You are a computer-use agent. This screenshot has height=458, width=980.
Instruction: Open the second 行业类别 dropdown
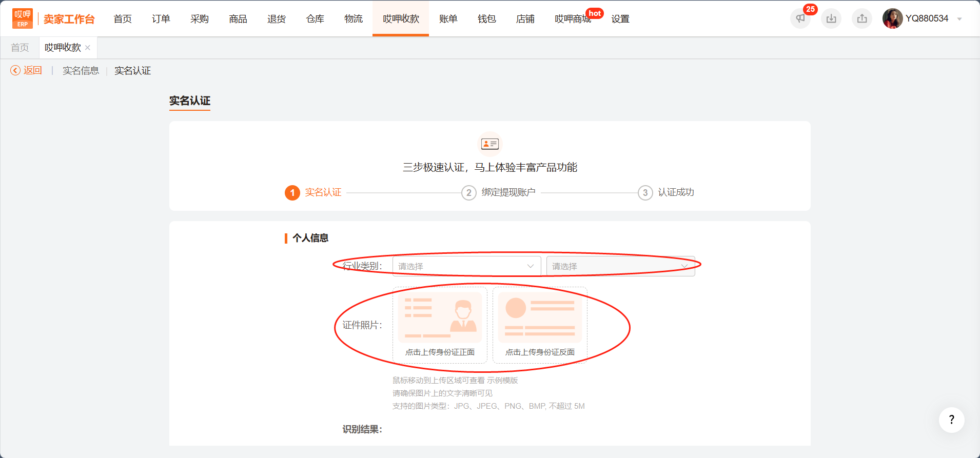621,266
